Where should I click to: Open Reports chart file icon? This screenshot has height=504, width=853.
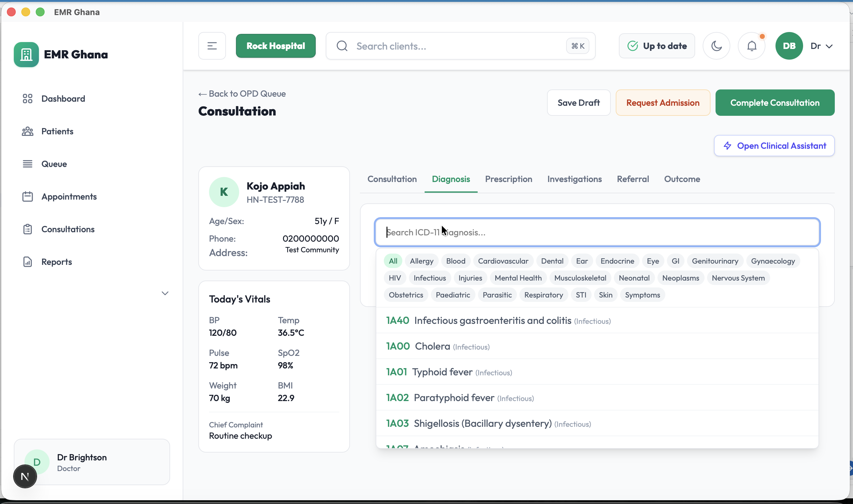28,262
